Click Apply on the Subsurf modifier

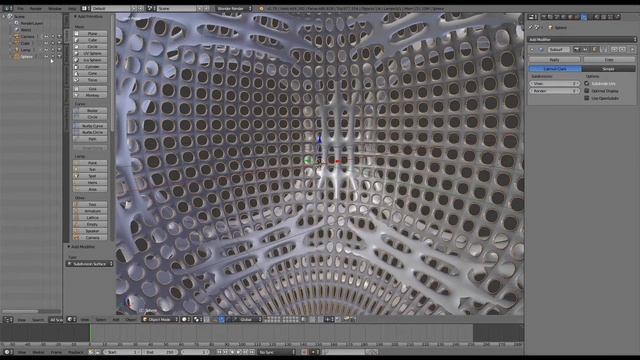[x=554, y=60]
